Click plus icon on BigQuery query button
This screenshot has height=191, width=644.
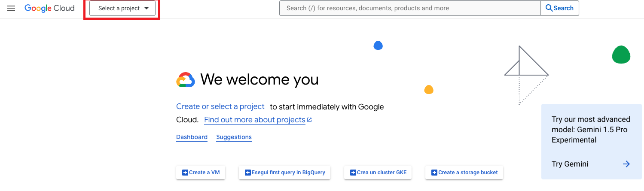point(247,173)
